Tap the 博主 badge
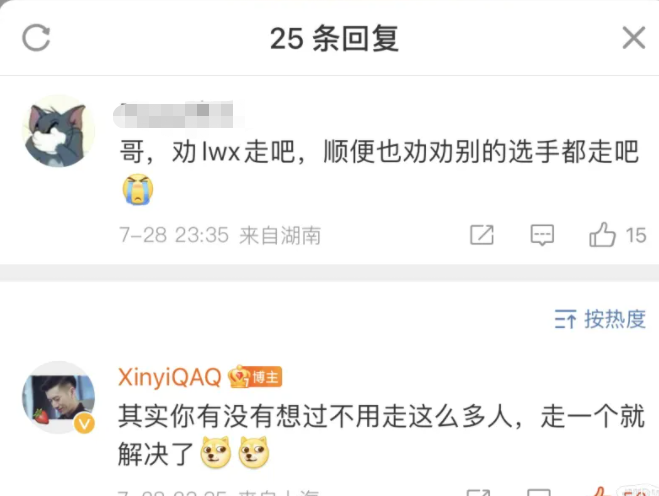Viewport: 659px width, 496px height. tap(266, 377)
